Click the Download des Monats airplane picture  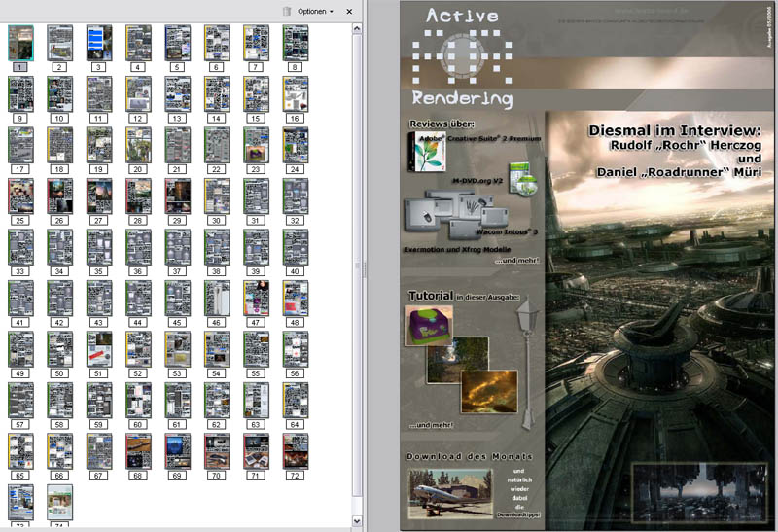click(x=450, y=495)
